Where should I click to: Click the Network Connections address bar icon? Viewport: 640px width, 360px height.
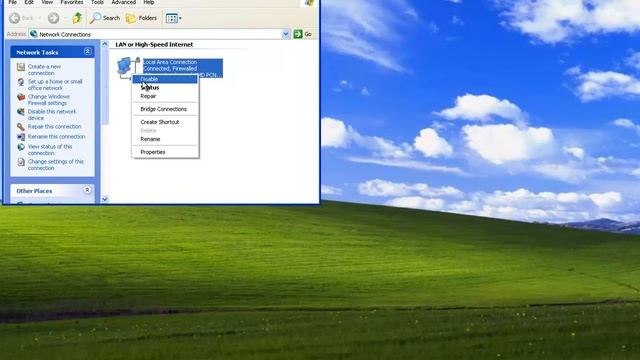pyautogui.click(x=34, y=34)
